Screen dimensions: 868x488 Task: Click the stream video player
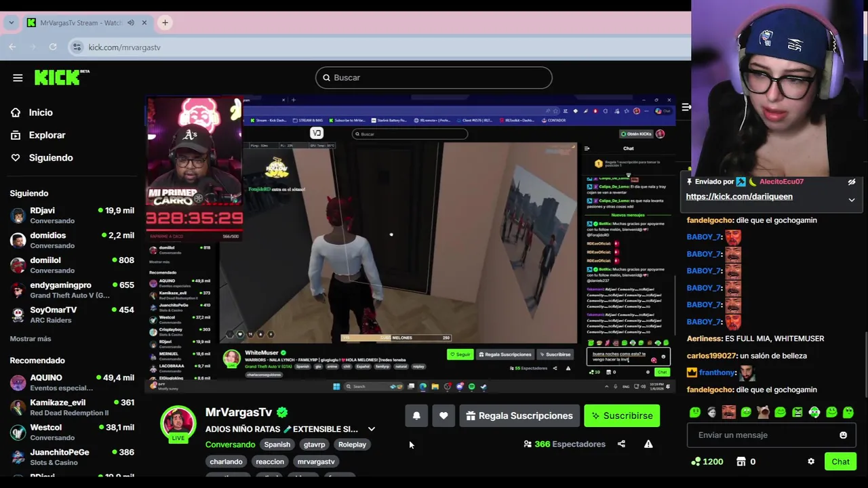coord(411,245)
